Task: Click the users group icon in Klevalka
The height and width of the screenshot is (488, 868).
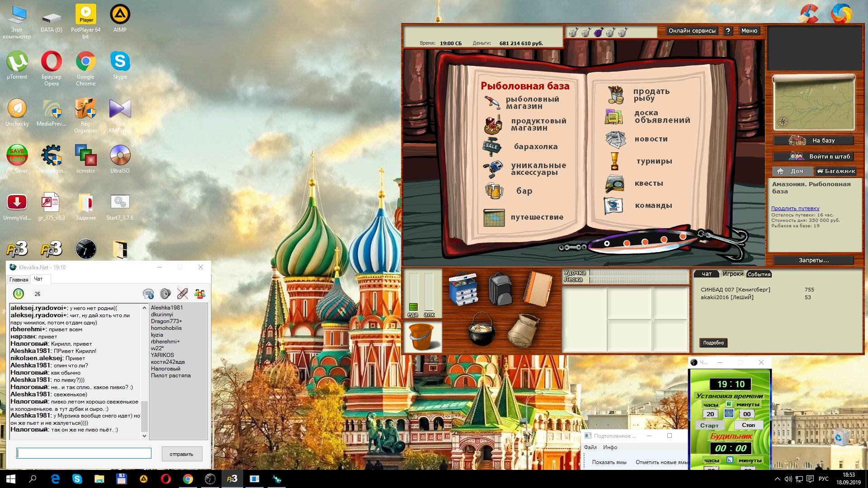Action: pos(200,294)
